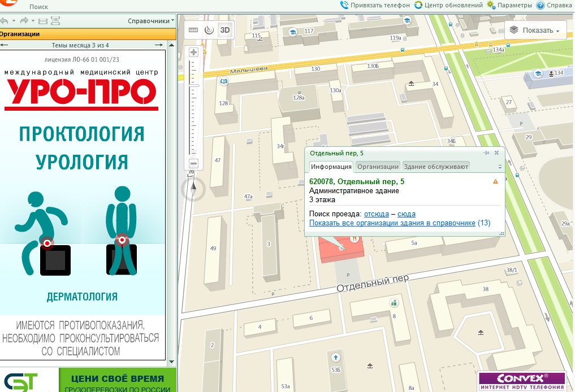Switch to the Организации tab in popup

coord(378,167)
